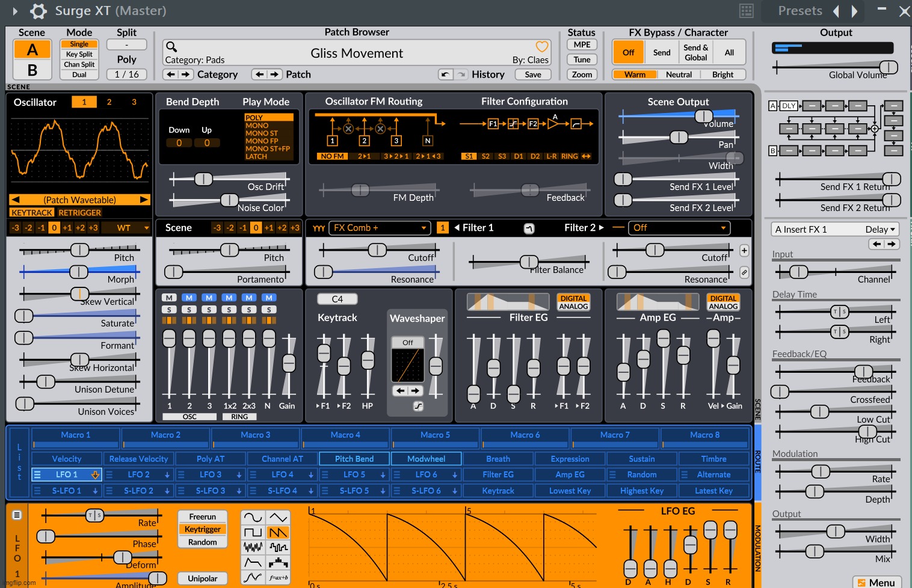The width and height of the screenshot is (912, 588).
Task: Go to next Category with the right arrow
Action: click(x=185, y=75)
